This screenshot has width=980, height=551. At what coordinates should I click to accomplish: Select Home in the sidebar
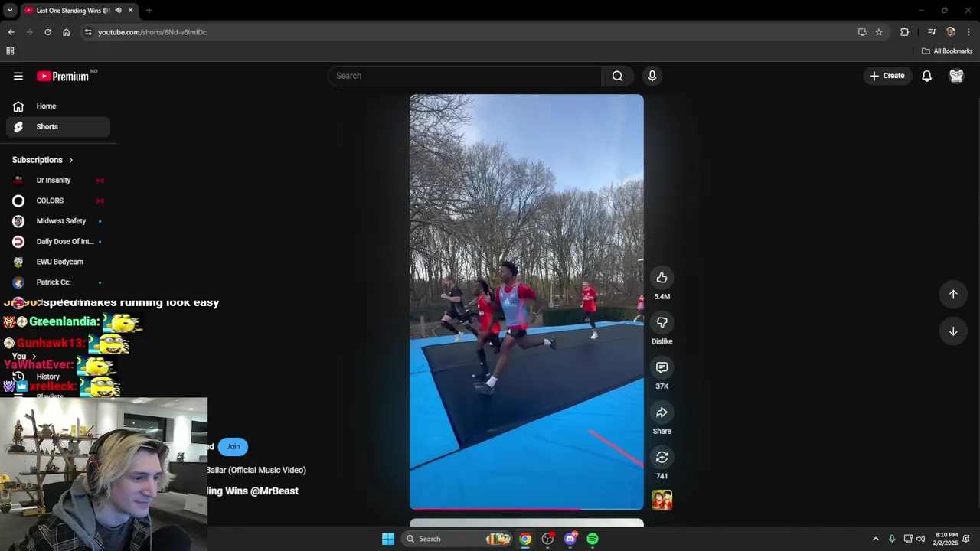point(58,106)
